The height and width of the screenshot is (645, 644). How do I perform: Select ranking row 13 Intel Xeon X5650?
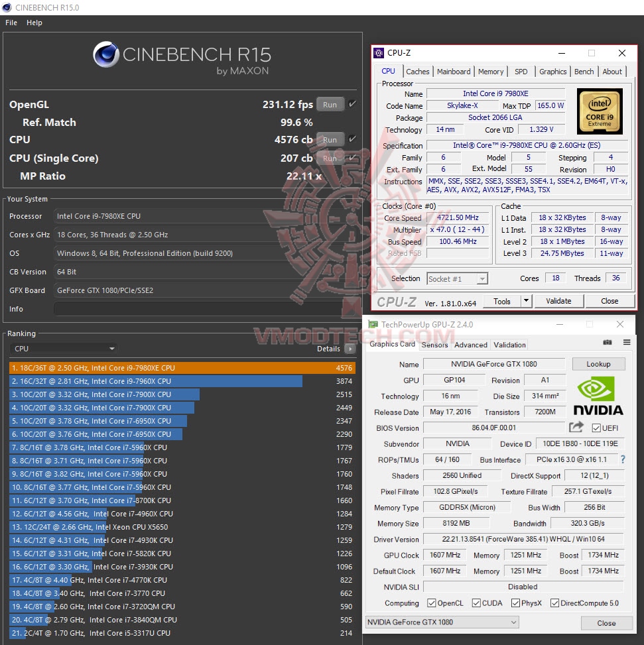coord(182,527)
